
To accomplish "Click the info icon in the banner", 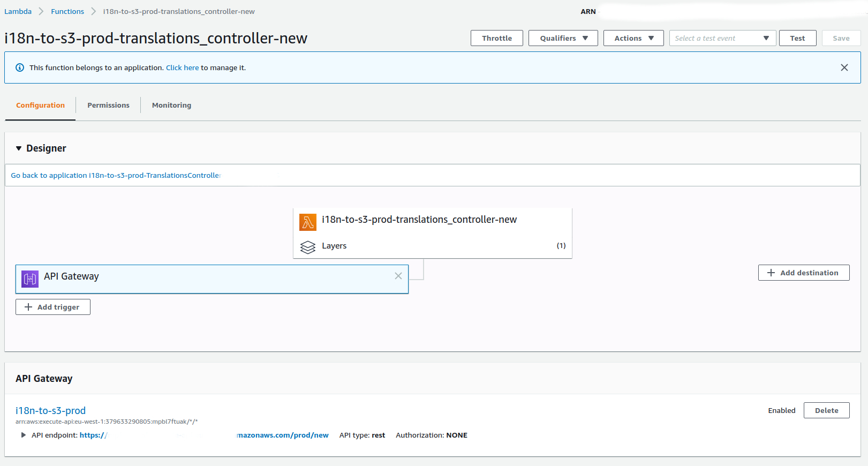I will tap(20, 67).
